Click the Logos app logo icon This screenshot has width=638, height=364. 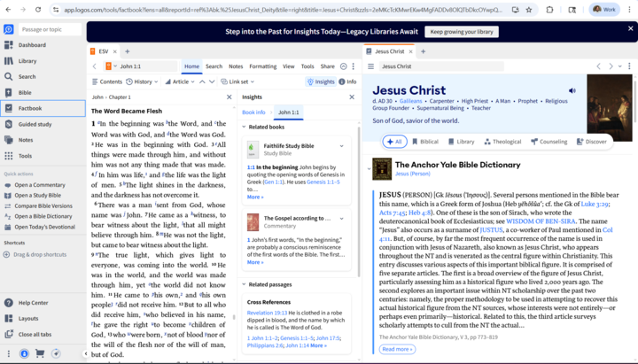pos(9,29)
